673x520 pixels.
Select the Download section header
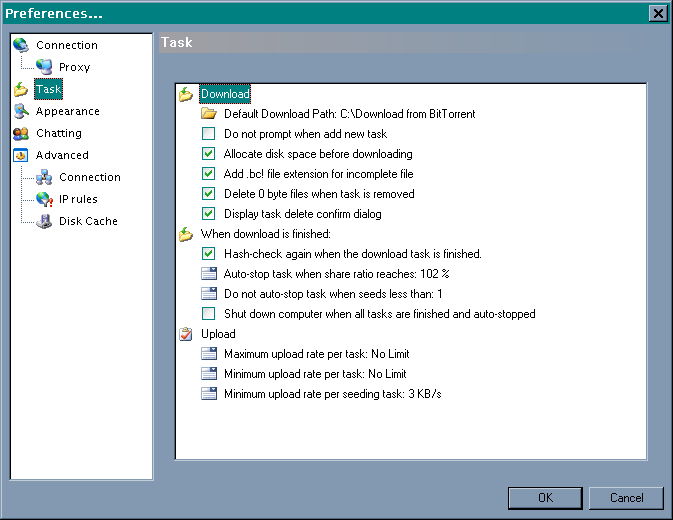(x=225, y=94)
